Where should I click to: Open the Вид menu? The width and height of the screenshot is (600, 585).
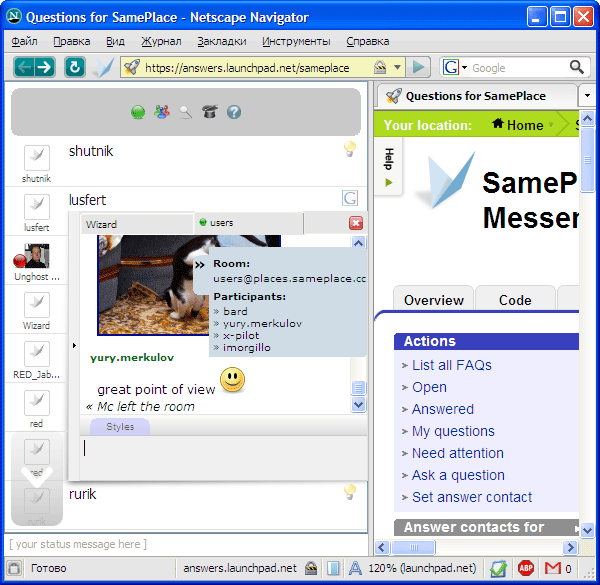115,41
